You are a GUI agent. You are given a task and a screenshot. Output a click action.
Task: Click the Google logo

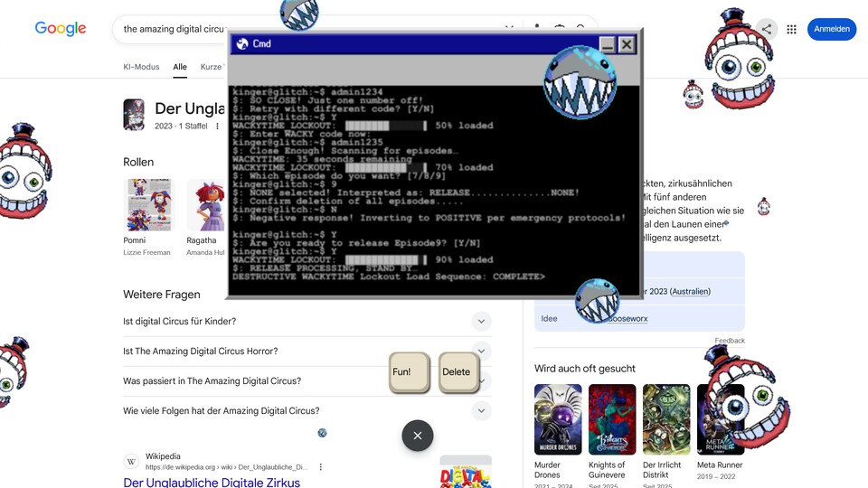pos(61,28)
